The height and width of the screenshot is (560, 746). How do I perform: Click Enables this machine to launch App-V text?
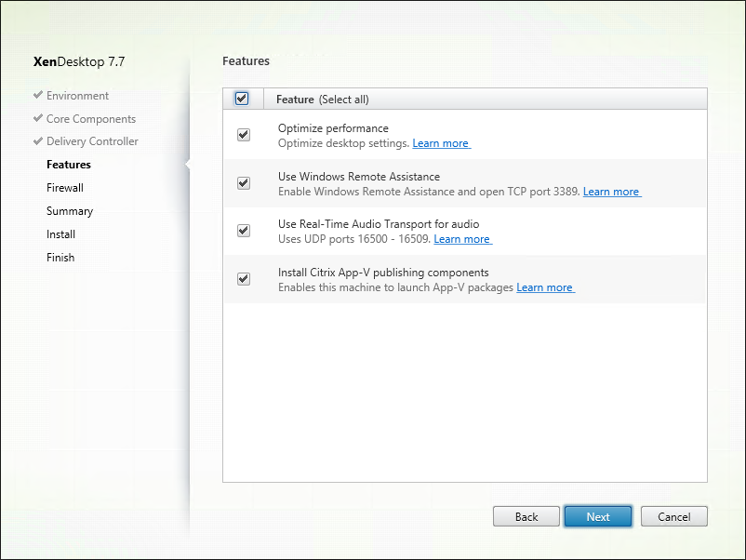tap(396, 287)
